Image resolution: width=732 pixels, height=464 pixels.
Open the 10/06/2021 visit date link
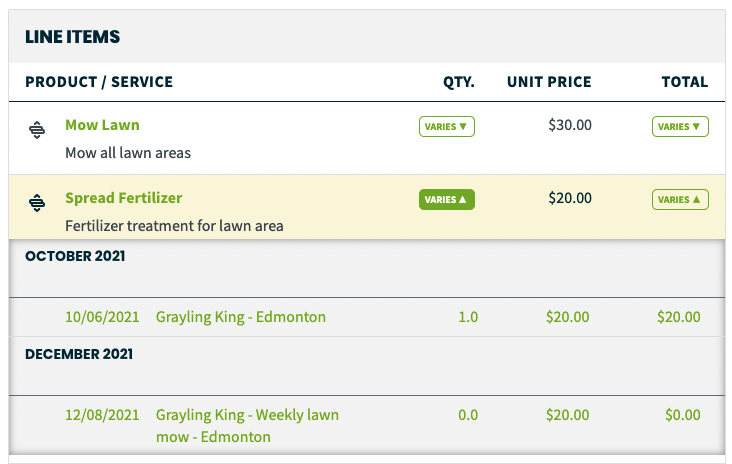[x=102, y=317]
